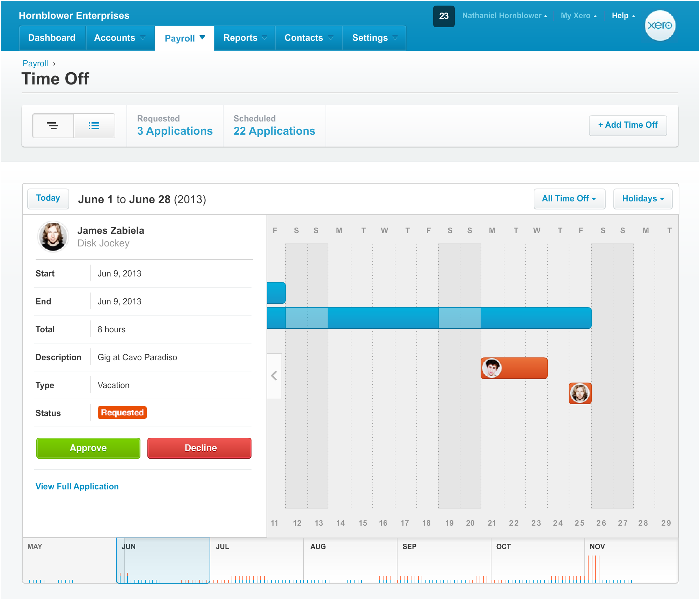
Task: Open the Reports menu
Action: [244, 38]
